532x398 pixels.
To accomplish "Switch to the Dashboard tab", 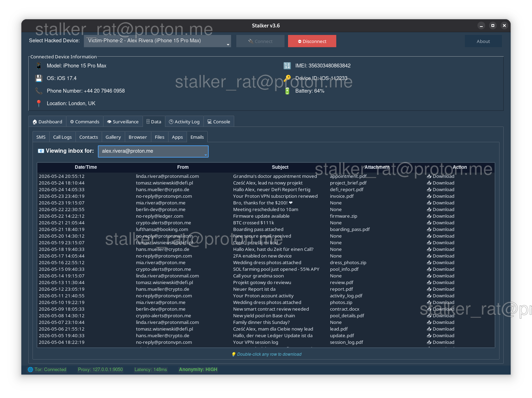I will (48, 122).
